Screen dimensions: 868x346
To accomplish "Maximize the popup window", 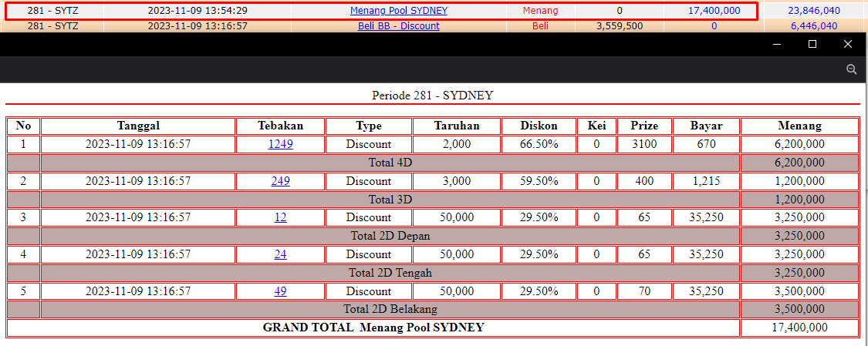I will tap(812, 44).
